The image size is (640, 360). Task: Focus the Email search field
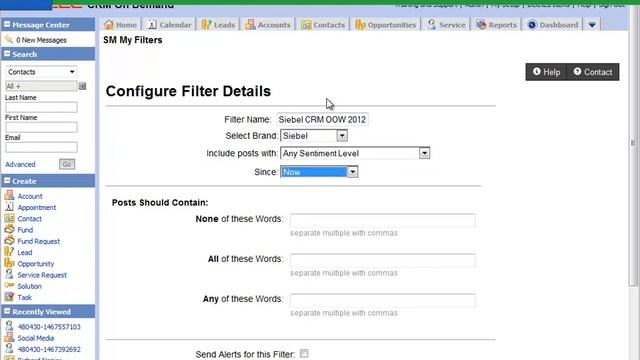coord(41,147)
